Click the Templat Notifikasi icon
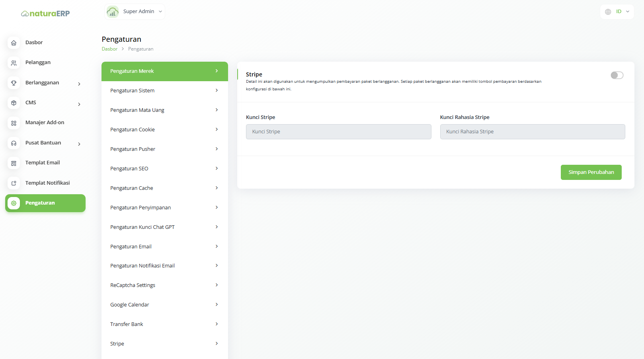Image resolution: width=644 pixels, height=359 pixels. (x=14, y=183)
